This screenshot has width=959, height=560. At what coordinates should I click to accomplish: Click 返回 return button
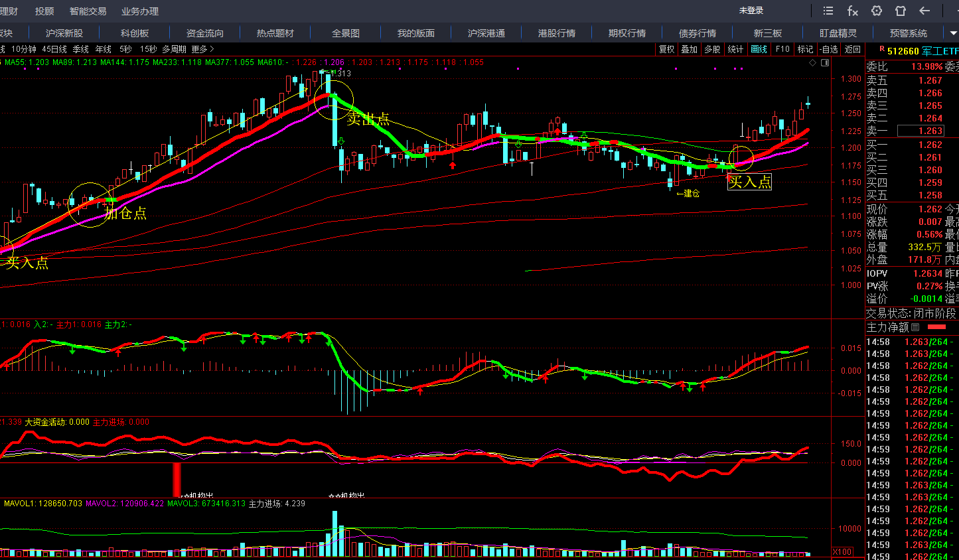(852, 49)
